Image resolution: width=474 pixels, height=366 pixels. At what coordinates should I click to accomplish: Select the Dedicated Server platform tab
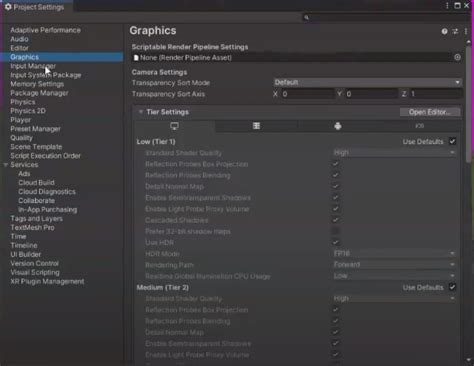pos(256,126)
